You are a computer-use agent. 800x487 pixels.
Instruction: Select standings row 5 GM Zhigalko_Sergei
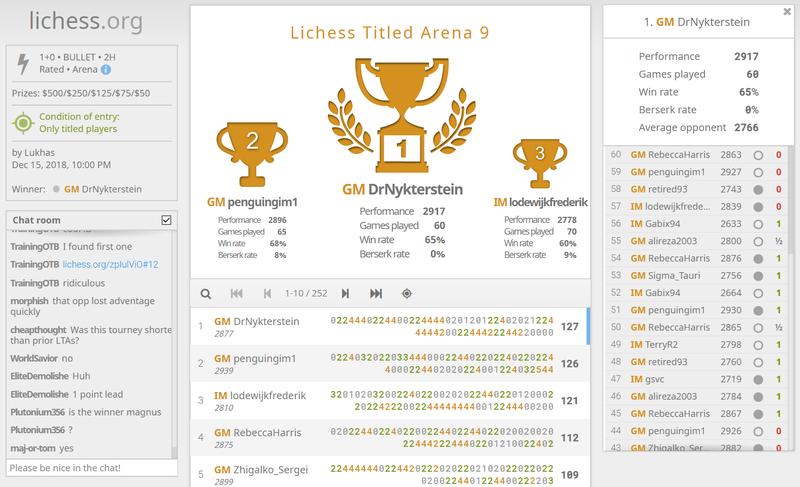390,472
